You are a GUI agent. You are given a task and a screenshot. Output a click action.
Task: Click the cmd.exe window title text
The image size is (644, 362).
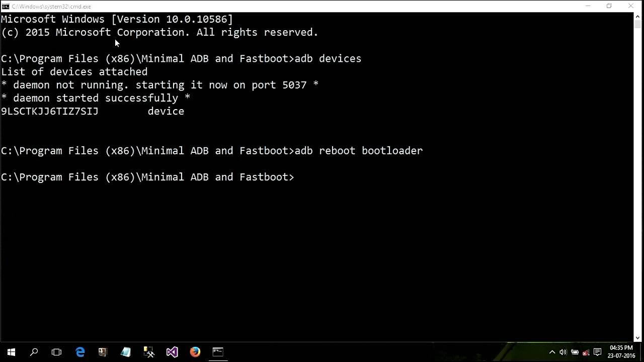(51, 7)
